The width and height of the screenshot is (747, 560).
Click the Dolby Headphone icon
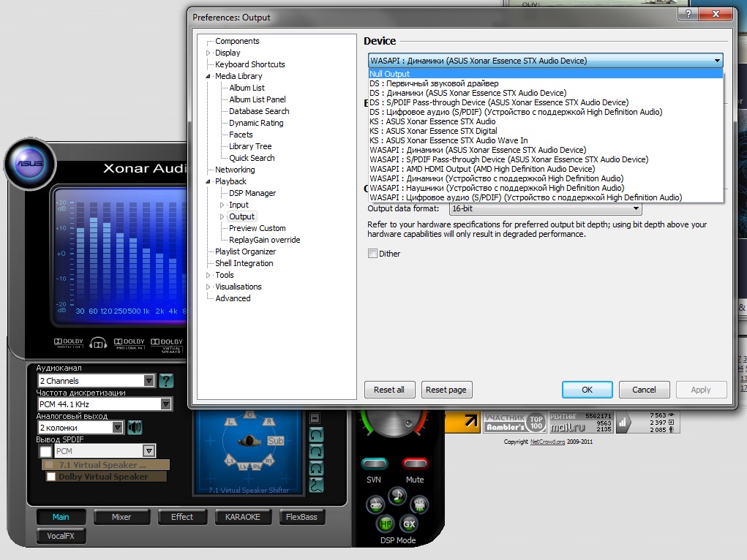(98, 343)
